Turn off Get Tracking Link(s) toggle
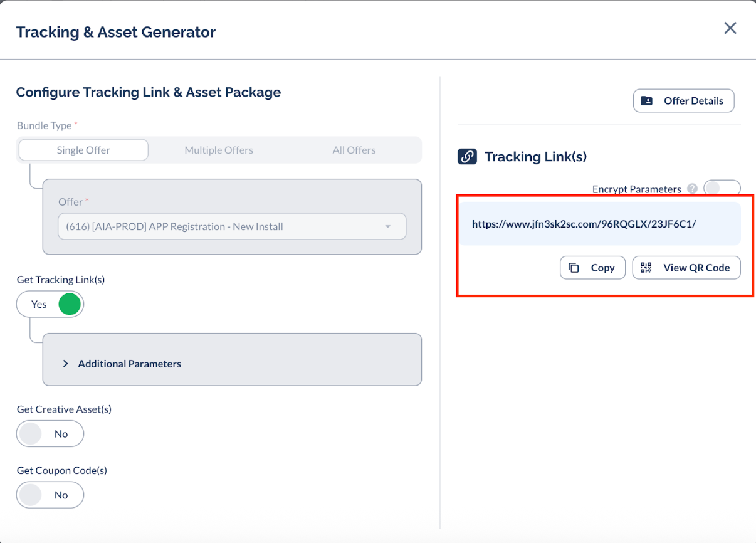Screen dimensions: 756x543 coord(50,304)
